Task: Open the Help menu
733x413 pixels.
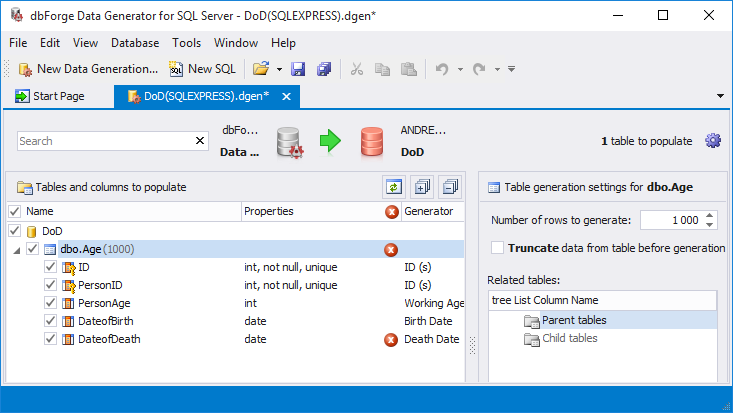Action: pos(283,43)
